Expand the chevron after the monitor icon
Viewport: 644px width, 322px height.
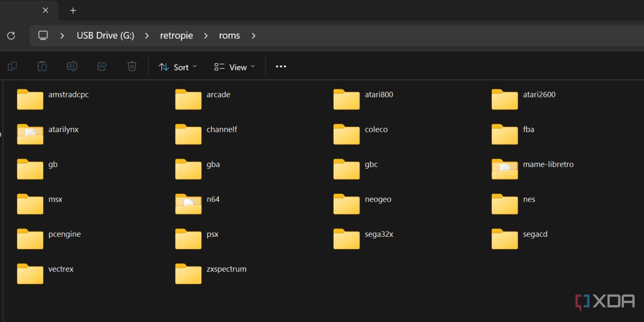click(x=62, y=35)
